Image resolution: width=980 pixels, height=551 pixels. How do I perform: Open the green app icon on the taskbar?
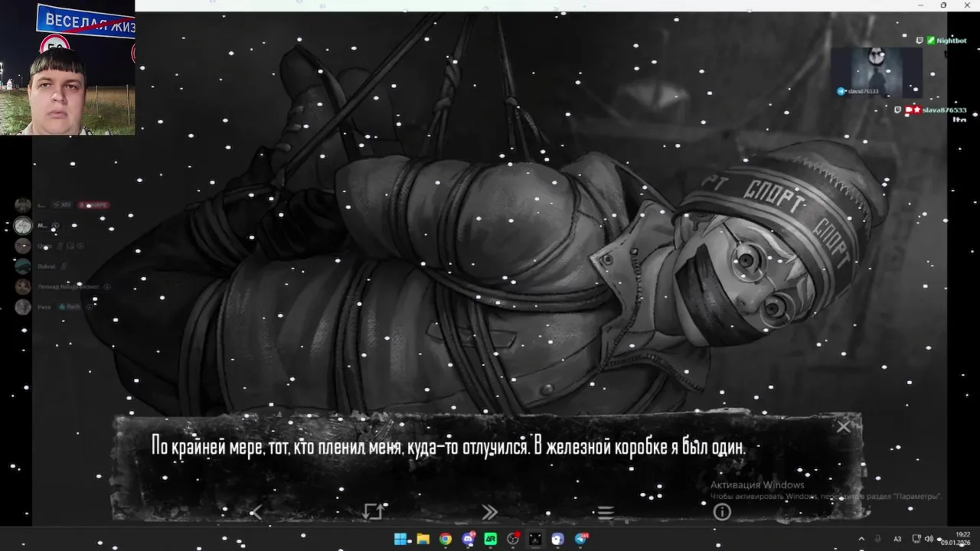(x=491, y=539)
